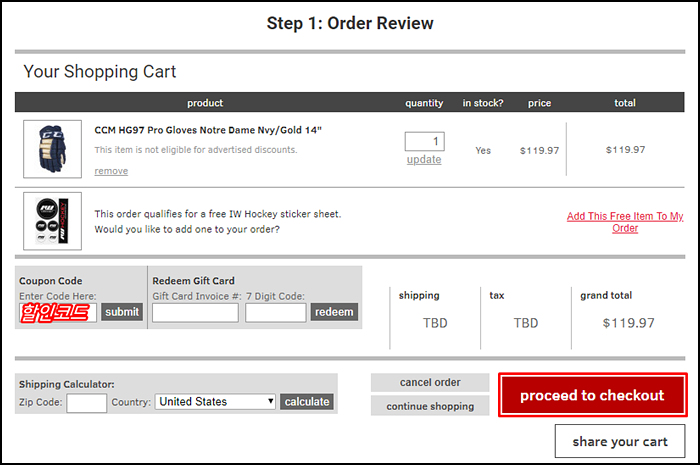Select the 'total' column header
This screenshot has height=465, width=700.
[625, 103]
